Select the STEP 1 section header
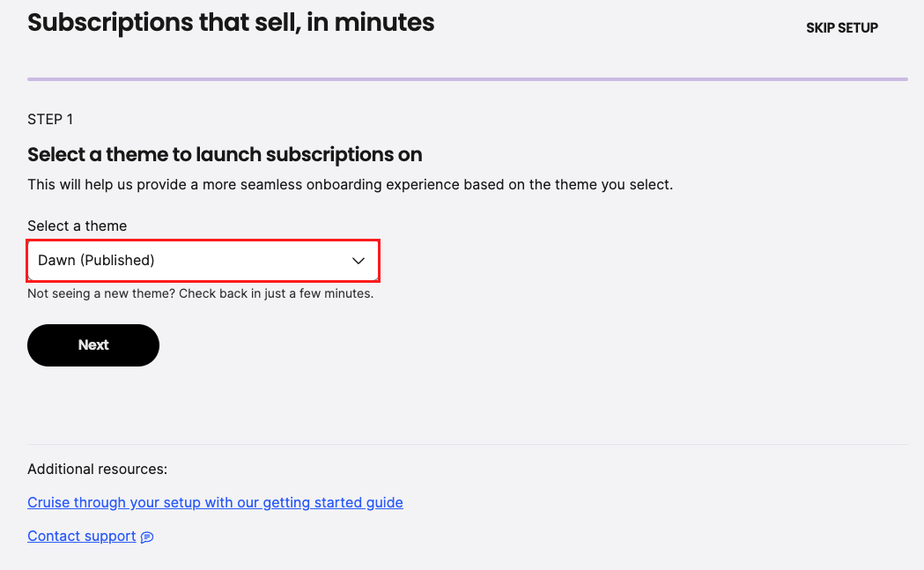 [49, 119]
